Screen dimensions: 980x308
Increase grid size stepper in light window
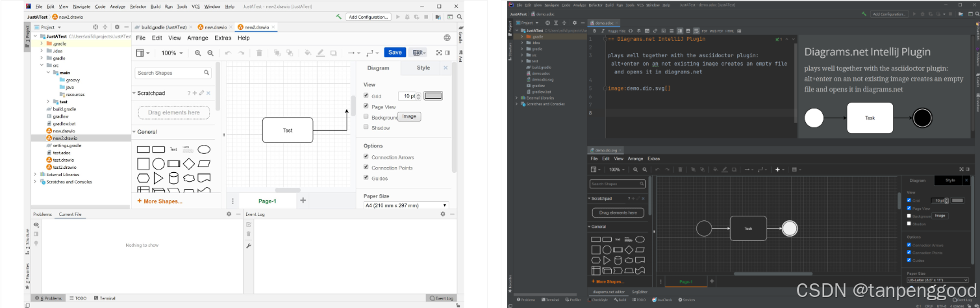coord(419,94)
